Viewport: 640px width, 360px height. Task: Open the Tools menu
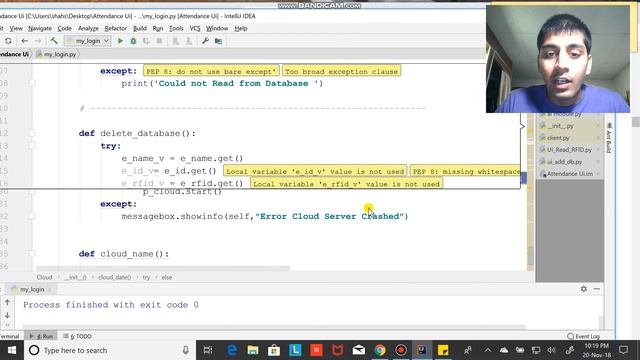pyautogui.click(x=176, y=28)
